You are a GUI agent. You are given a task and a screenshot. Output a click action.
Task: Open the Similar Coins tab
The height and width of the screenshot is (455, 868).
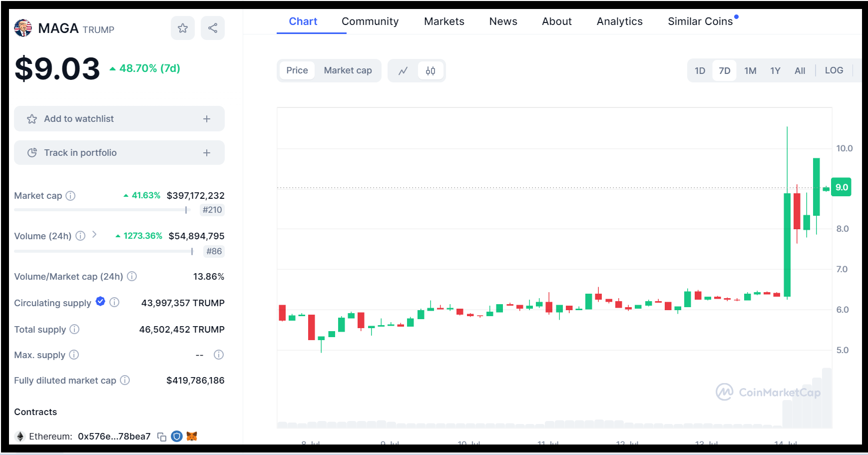700,21
